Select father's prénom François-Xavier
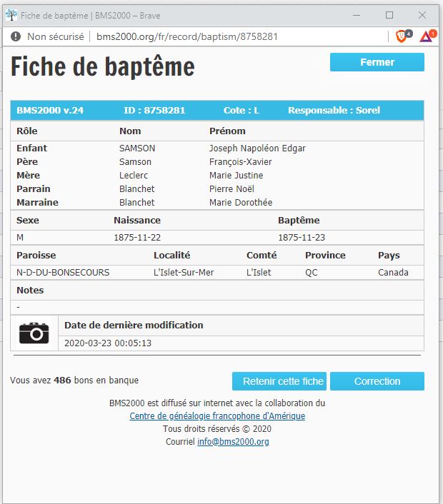The image size is (443, 504). 241,161
